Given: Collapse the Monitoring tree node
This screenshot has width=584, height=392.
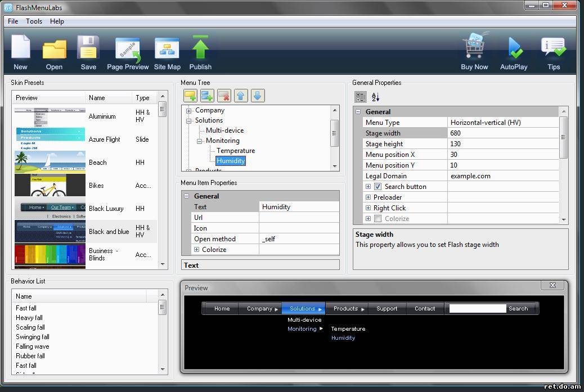Looking at the screenshot, I should 200,141.
